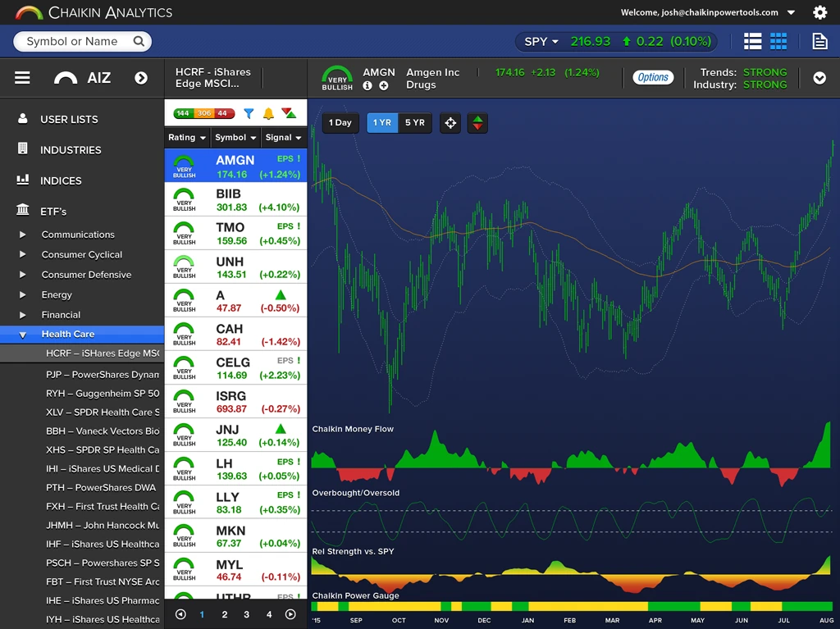Click the 144/306/44 rating distribution bar
The width and height of the screenshot is (840, 629).
click(204, 113)
